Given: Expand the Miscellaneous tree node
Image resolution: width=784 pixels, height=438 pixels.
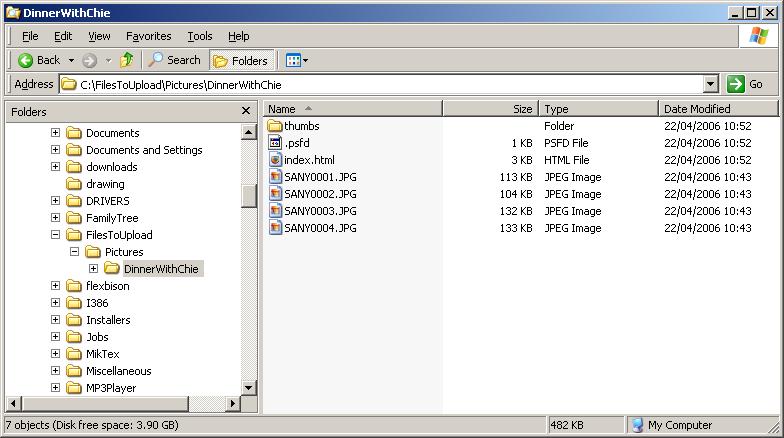Looking at the screenshot, I should pos(56,370).
